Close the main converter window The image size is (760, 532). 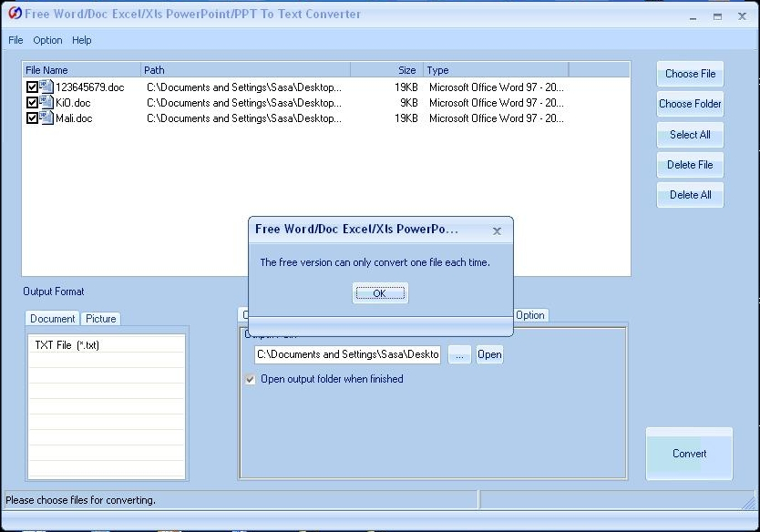[x=742, y=16]
